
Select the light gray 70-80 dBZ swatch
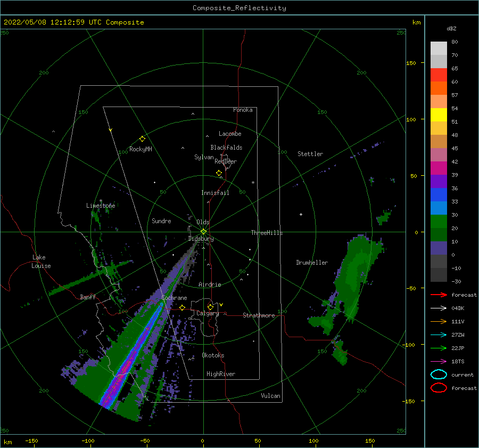tap(439, 48)
